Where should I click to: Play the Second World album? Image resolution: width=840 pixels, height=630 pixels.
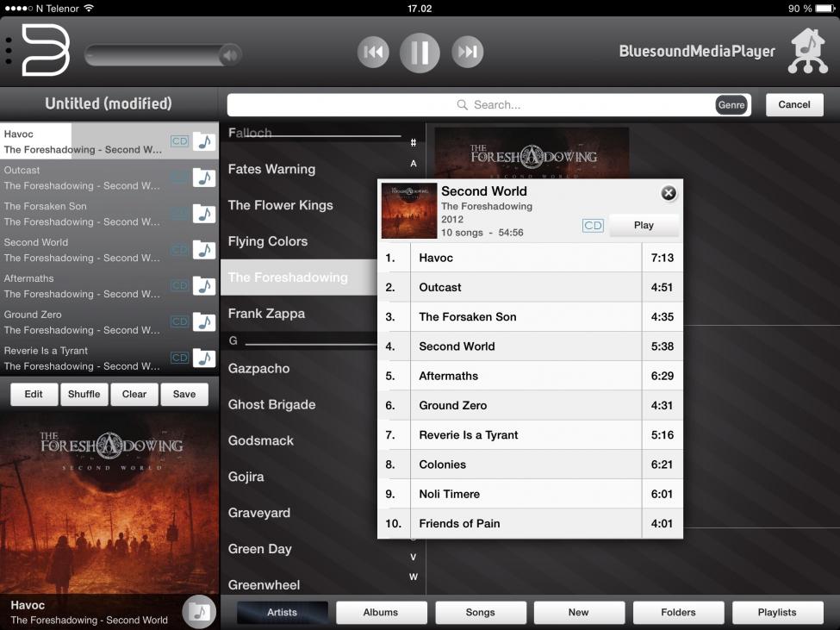click(644, 226)
